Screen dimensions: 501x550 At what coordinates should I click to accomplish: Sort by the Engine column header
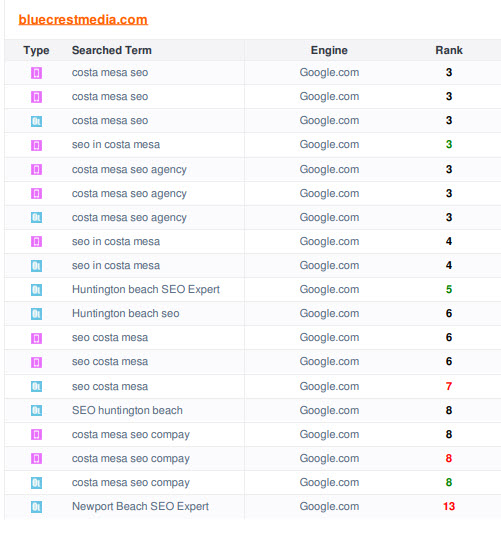(329, 51)
